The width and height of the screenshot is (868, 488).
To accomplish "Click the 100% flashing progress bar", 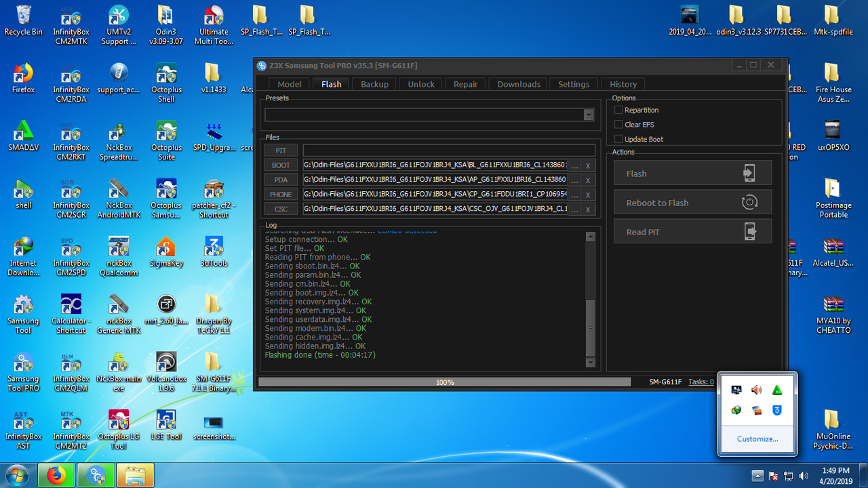I will pos(445,382).
